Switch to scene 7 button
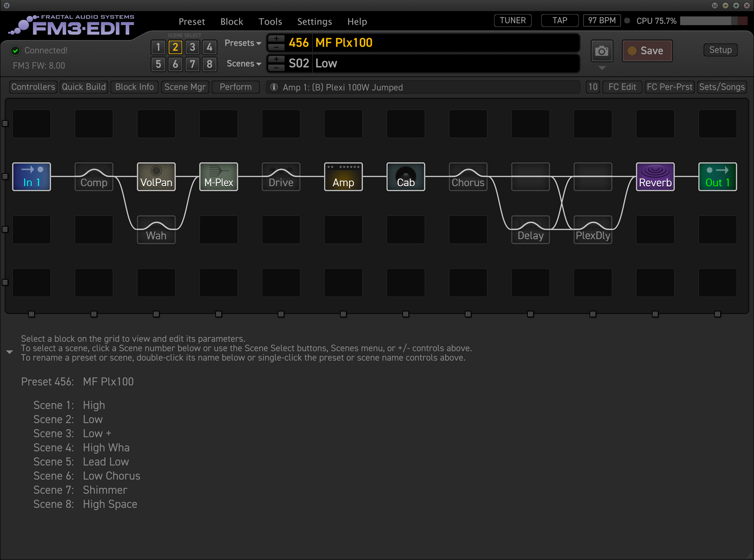The image size is (754, 560). point(193,64)
